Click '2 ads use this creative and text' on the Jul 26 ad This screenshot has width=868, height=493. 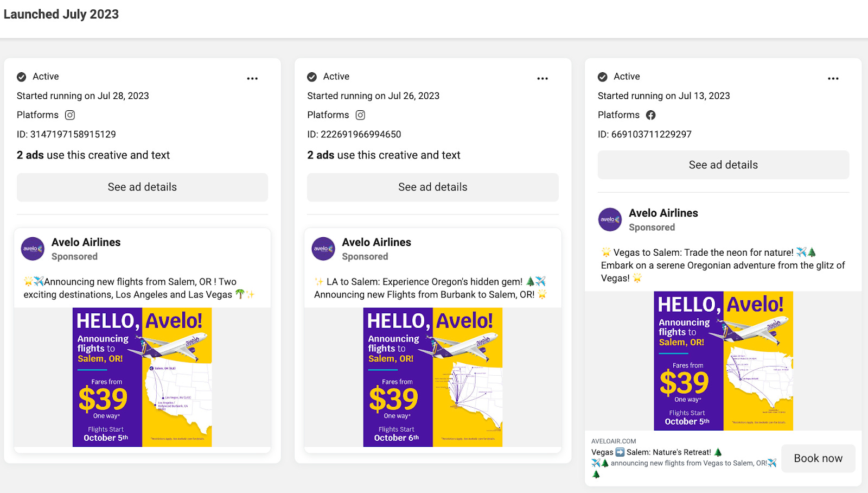384,155
